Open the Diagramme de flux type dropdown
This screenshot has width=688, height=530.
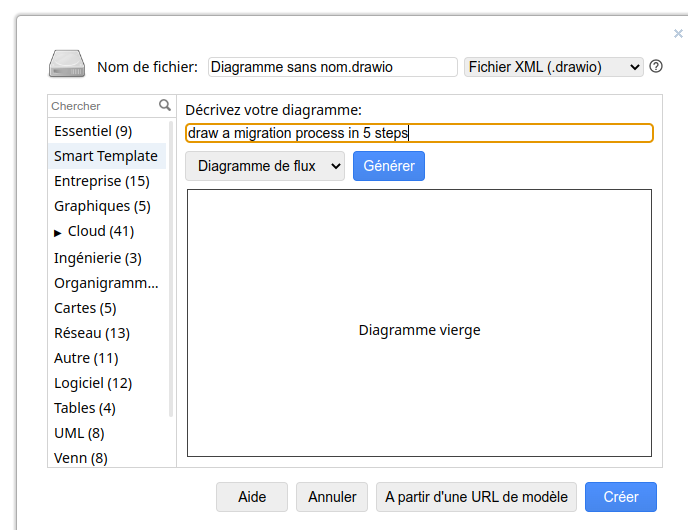tap(265, 166)
